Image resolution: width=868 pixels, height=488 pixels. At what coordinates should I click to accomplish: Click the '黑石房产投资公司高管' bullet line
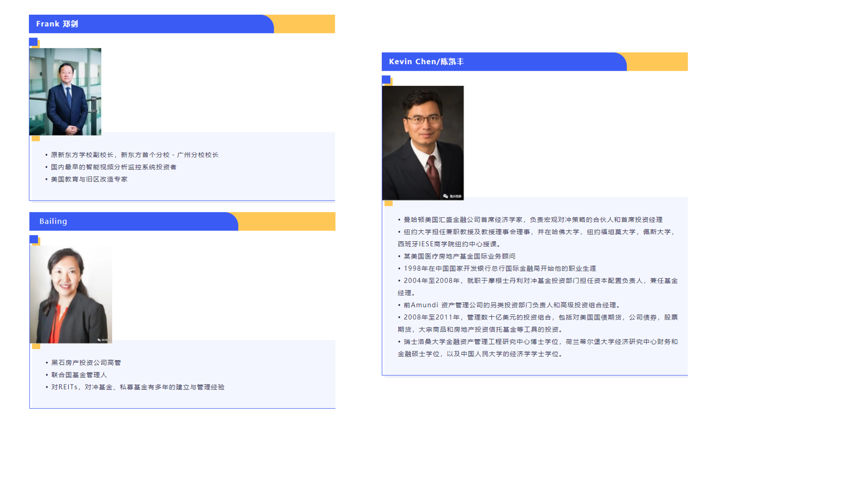click(86, 363)
